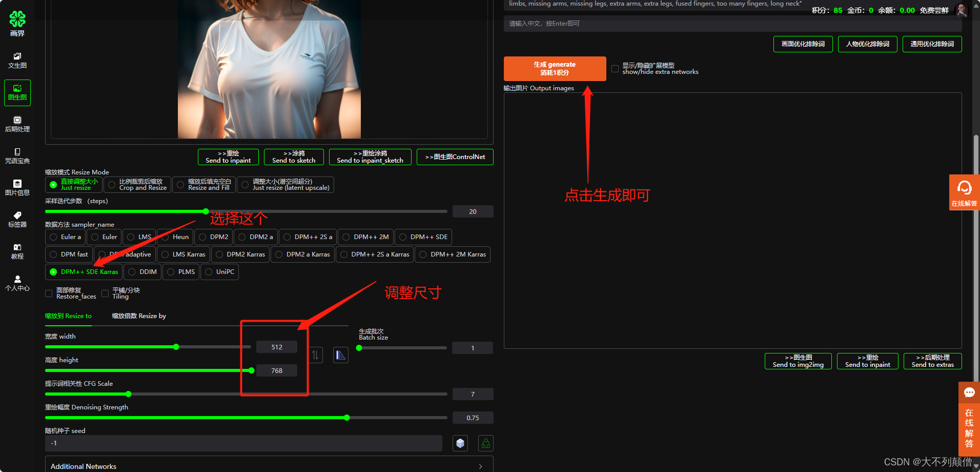Select the 标签器 tagger tool
This screenshot has height=472, width=980.
point(17,220)
